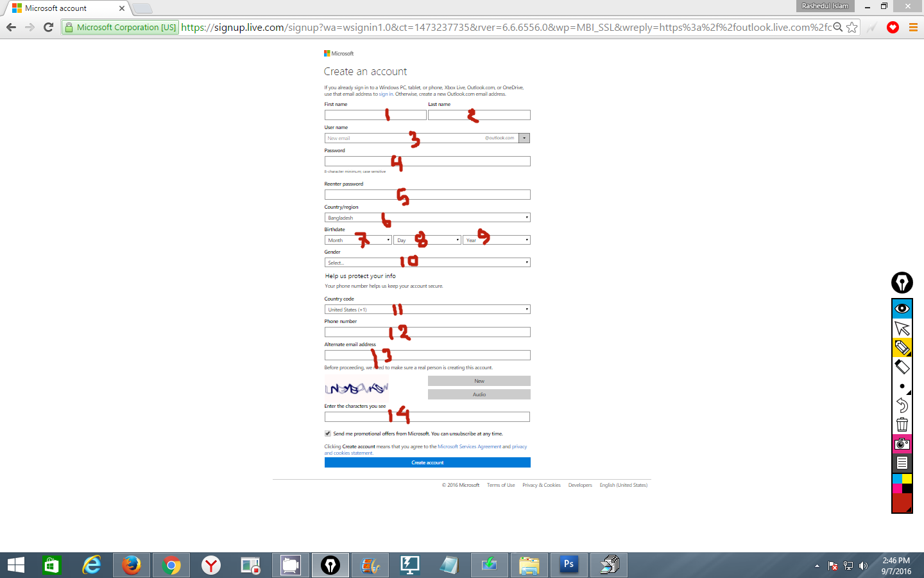
Task: Click the red heart extension icon
Action: pyautogui.click(x=893, y=27)
